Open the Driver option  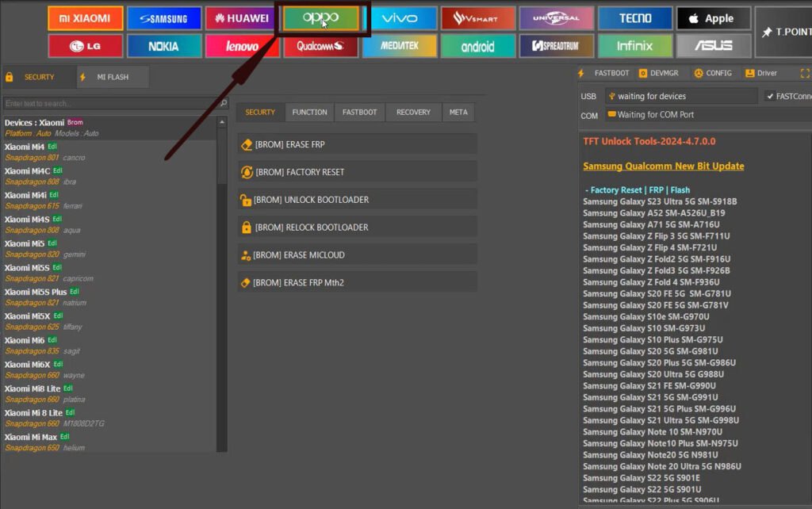pos(761,74)
